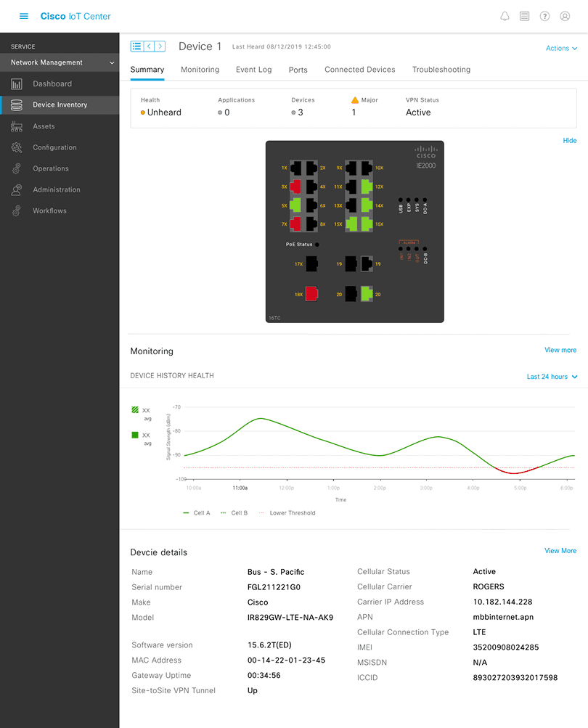588x728 pixels.
Task: Toggle the Cell A legend entry
Action: (197, 513)
